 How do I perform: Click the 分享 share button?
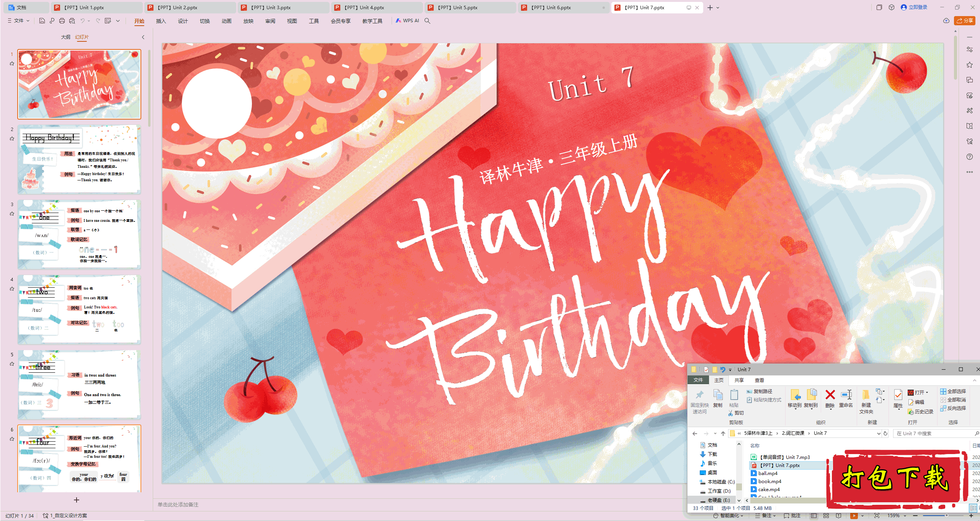coord(965,21)
